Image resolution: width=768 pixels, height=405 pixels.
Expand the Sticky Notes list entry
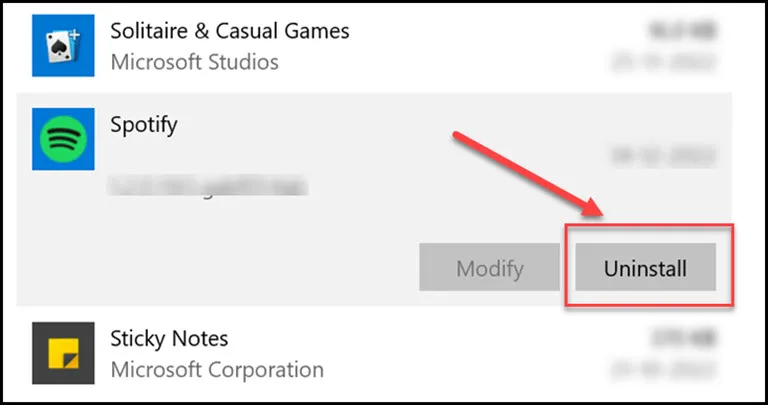coord(374,353)
